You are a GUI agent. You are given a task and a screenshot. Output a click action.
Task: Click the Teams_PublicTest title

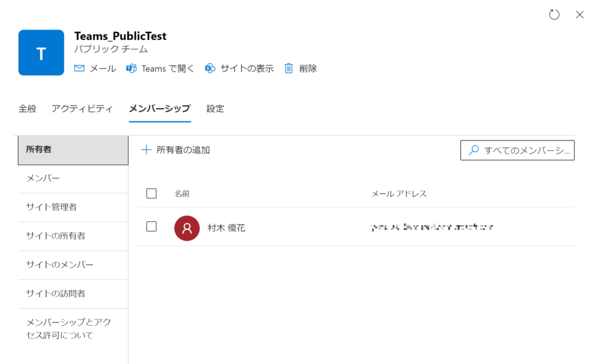click(120, 36)
